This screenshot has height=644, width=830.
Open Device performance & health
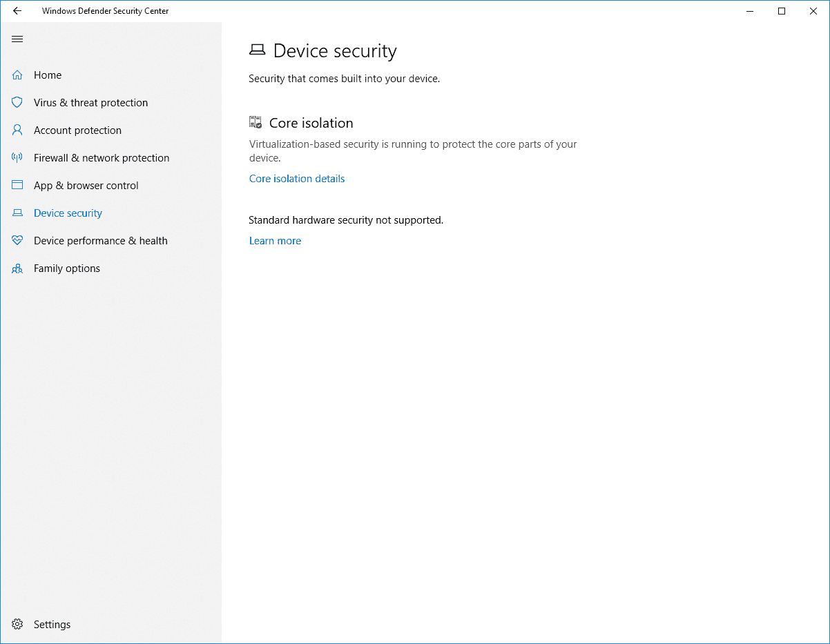pyautogui.click(x=101, y=240)
